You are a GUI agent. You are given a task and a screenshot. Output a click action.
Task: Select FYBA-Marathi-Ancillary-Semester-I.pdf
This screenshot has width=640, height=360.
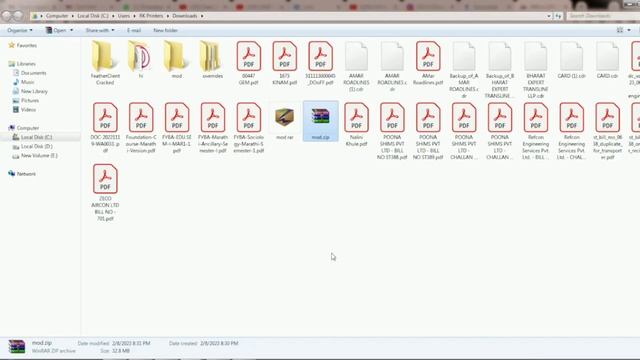(213, 127)
